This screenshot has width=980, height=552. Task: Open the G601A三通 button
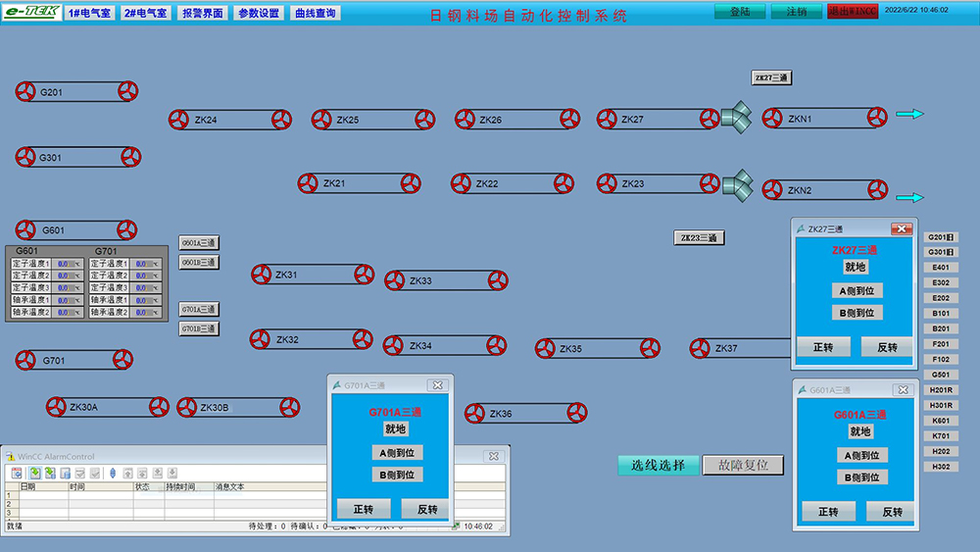pyautogui.click(x=199, y=242)
